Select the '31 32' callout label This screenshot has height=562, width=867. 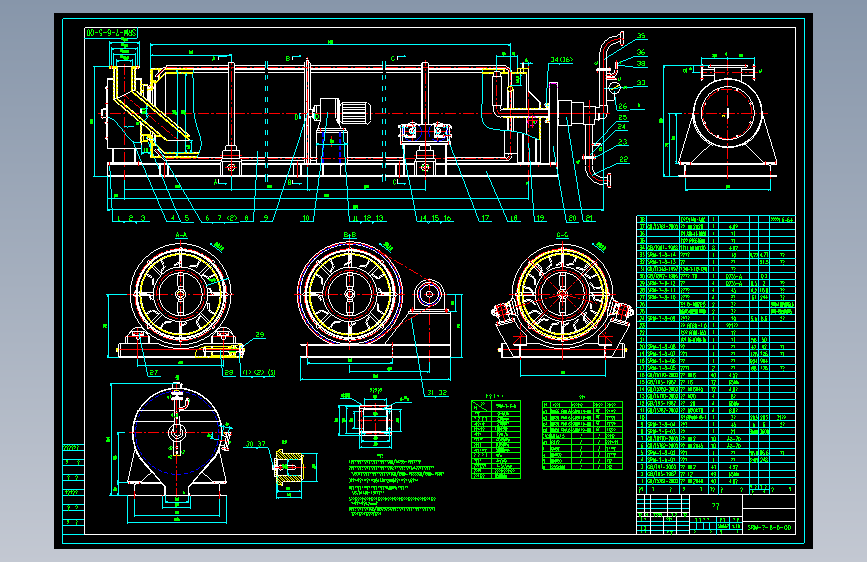tap(436, 393)
